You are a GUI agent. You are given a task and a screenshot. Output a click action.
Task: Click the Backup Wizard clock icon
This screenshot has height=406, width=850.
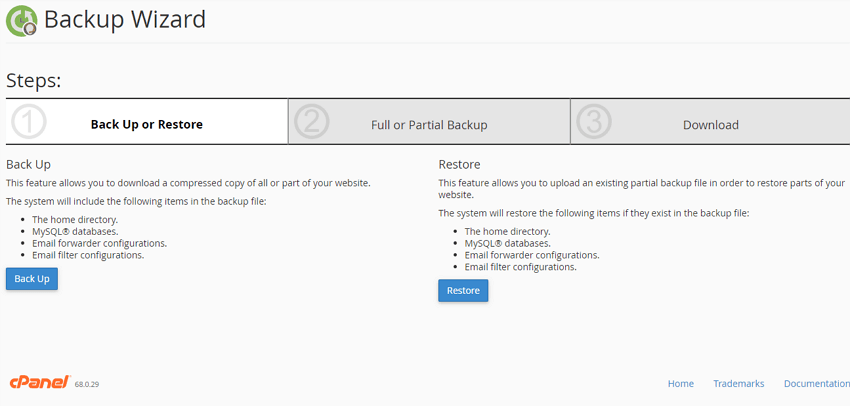click(22, 21)
